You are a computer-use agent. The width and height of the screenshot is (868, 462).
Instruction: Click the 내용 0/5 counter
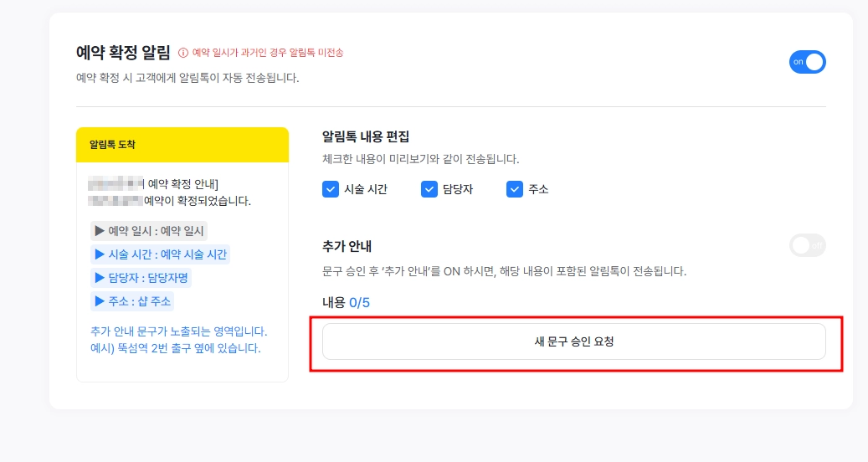point(346,303)
